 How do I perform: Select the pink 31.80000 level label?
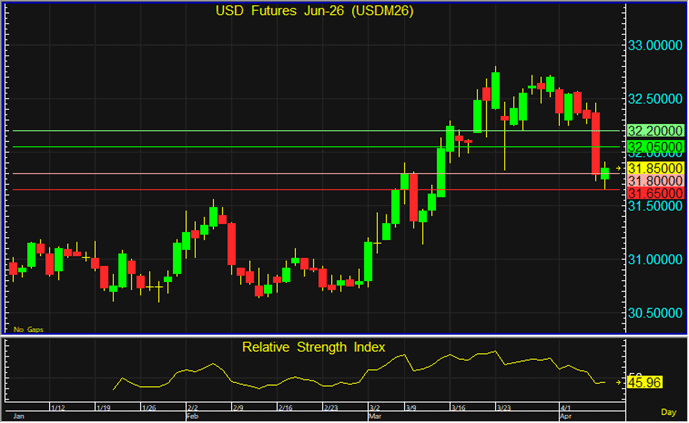click(655, 181)
